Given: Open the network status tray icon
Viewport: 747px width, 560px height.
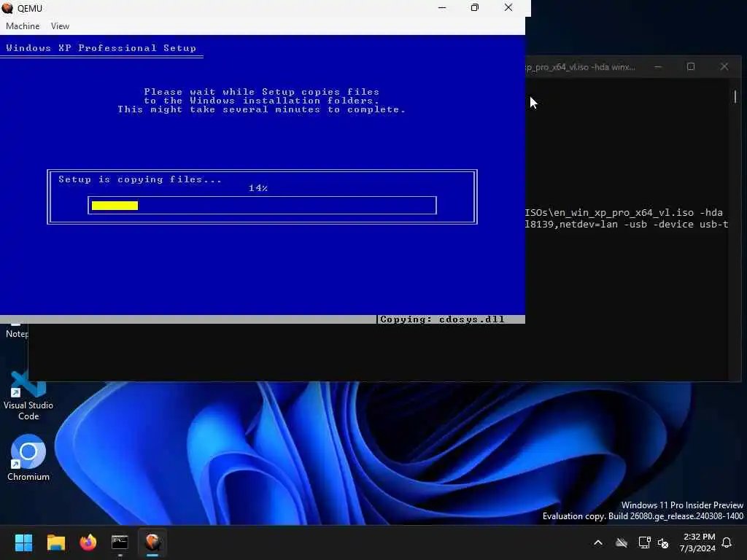Looking at the screenshot, I should tap(644, 542).
